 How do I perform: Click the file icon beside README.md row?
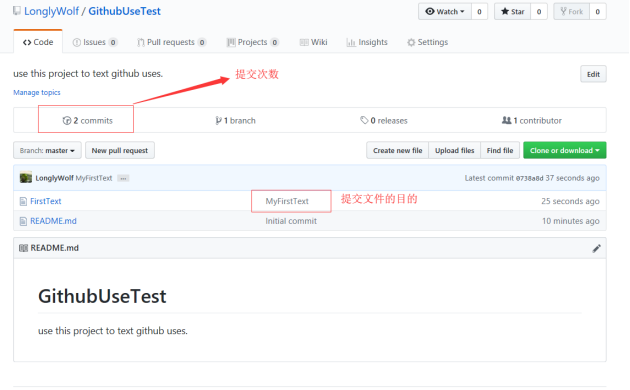(23, 221)
